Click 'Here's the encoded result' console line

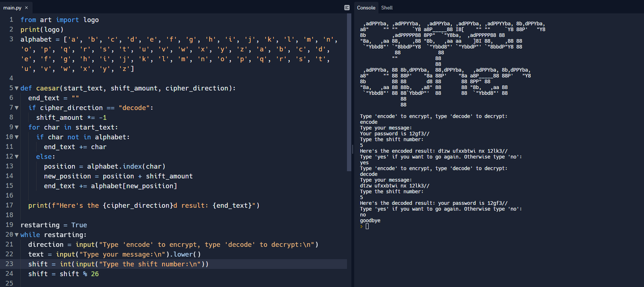coord(435,151)
